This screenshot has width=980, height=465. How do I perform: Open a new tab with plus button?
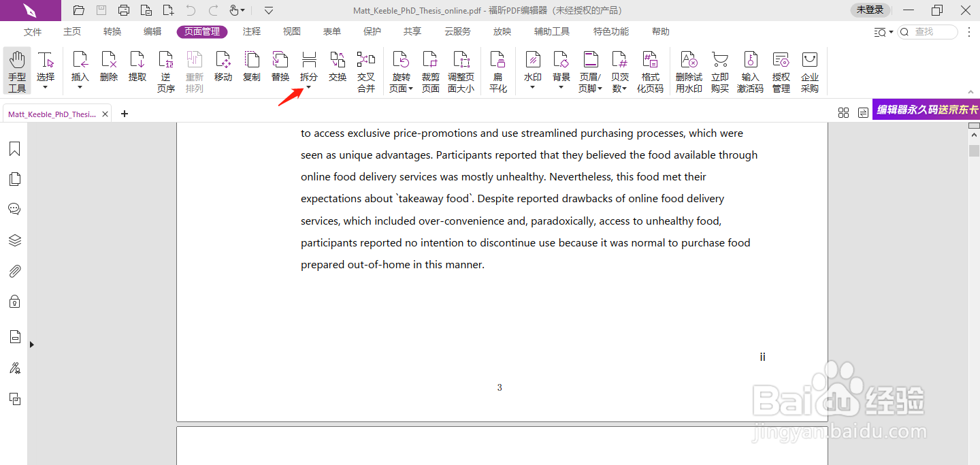tap(125, 114)
